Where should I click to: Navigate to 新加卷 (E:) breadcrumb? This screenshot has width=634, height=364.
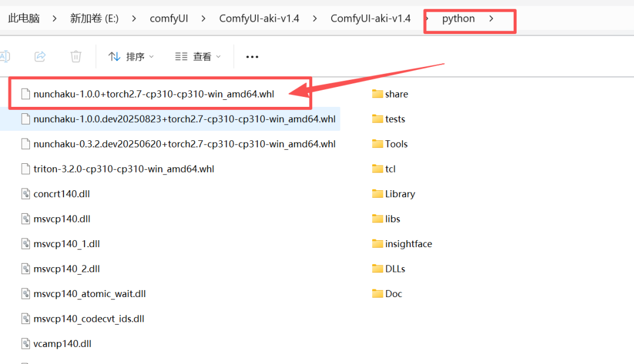click(x=94, y=19)
